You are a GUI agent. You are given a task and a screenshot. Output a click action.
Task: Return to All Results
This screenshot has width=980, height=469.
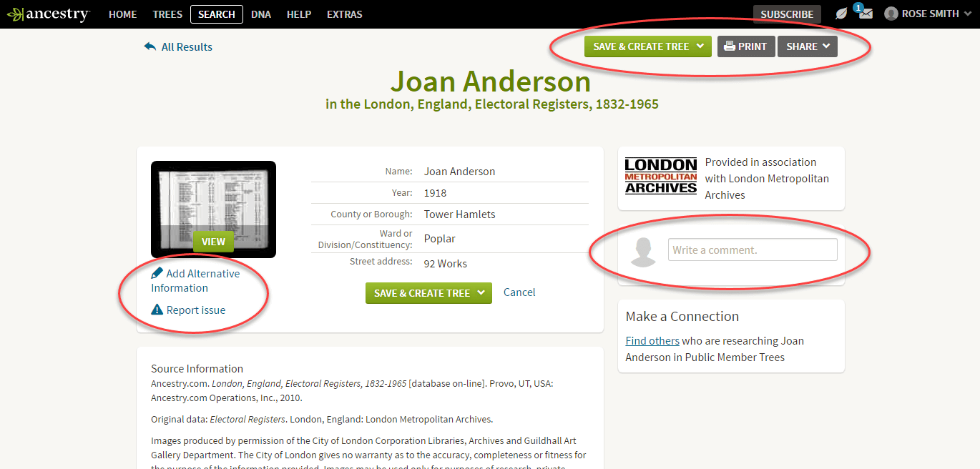click(x=187, y=46)
